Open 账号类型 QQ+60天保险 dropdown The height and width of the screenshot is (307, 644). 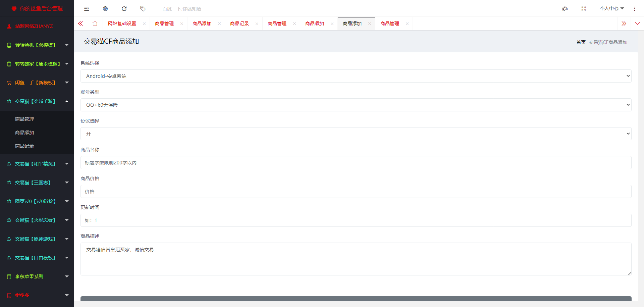tap(356, 105)
